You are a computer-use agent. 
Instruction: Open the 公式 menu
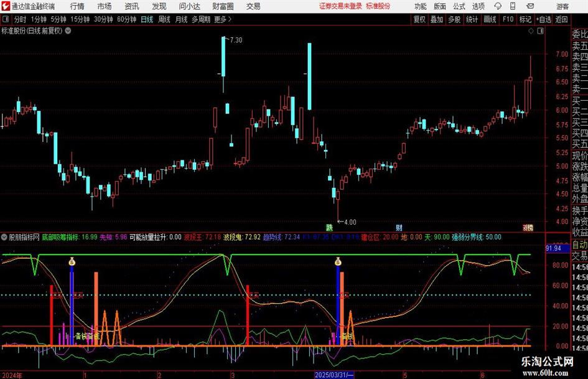[459, 6]
